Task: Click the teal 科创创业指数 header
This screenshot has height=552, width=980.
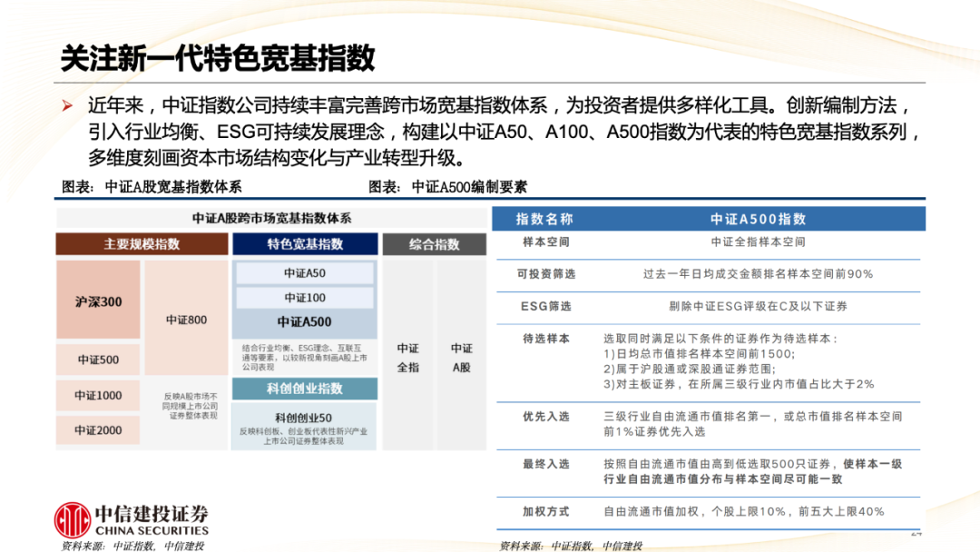Action: pos(305,389)
